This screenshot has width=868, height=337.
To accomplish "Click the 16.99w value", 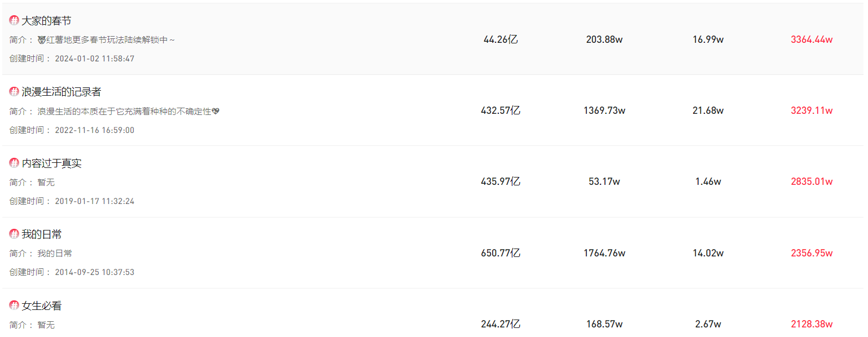I will (708, 39).
